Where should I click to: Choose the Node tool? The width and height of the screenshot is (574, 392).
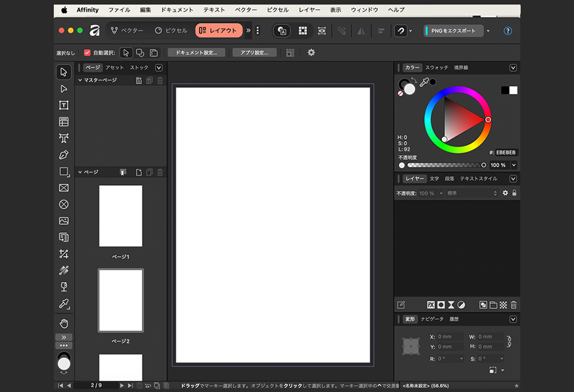coord(64,89)
